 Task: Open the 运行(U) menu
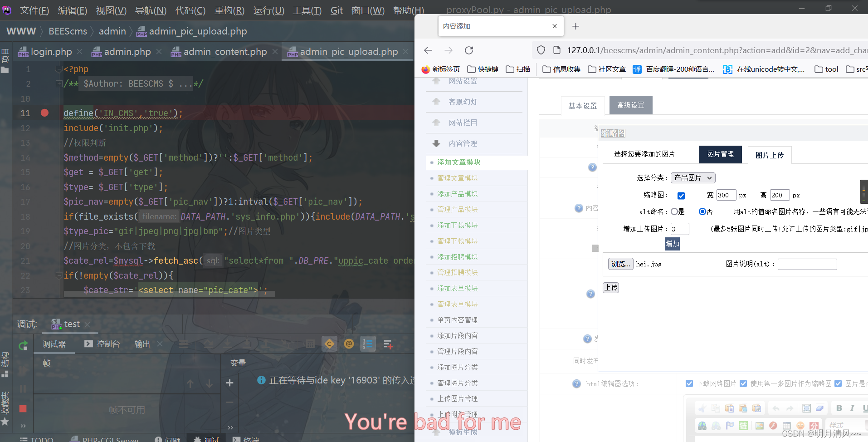coord(269,10)
